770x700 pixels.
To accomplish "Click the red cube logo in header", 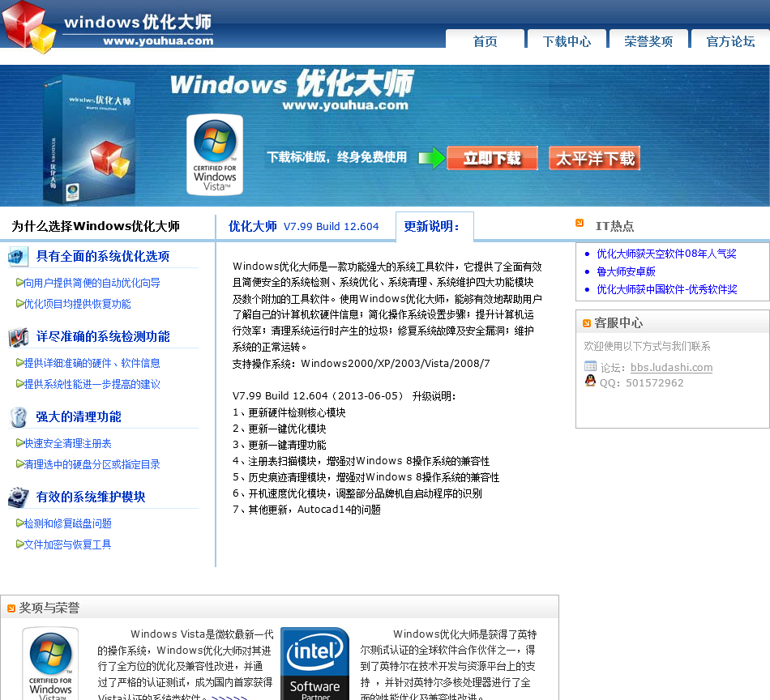I will [x=28, y=27].
